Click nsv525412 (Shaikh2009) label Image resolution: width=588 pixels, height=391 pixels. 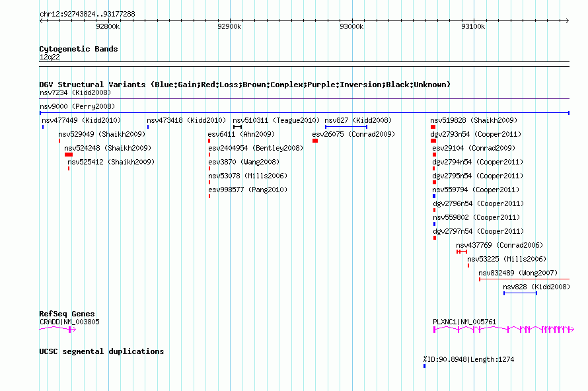pyautogui.click(x=111, y=162)
